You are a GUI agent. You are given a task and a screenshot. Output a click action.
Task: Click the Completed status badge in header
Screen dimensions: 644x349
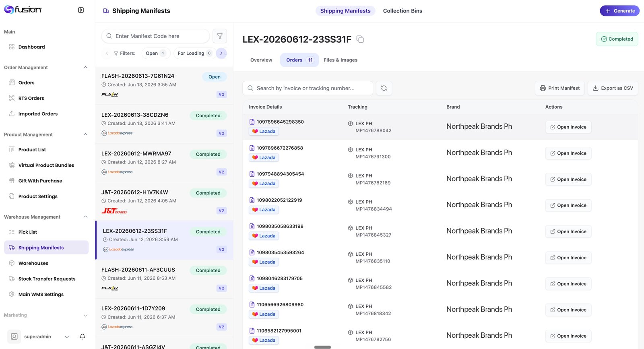coord(617,39)
